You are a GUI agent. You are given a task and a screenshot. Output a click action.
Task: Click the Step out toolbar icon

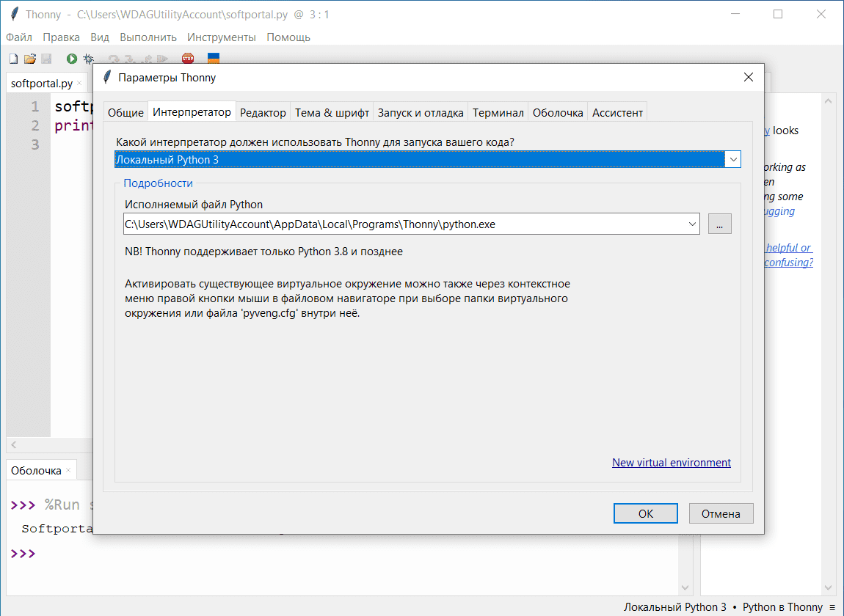(x=146, y=59)
